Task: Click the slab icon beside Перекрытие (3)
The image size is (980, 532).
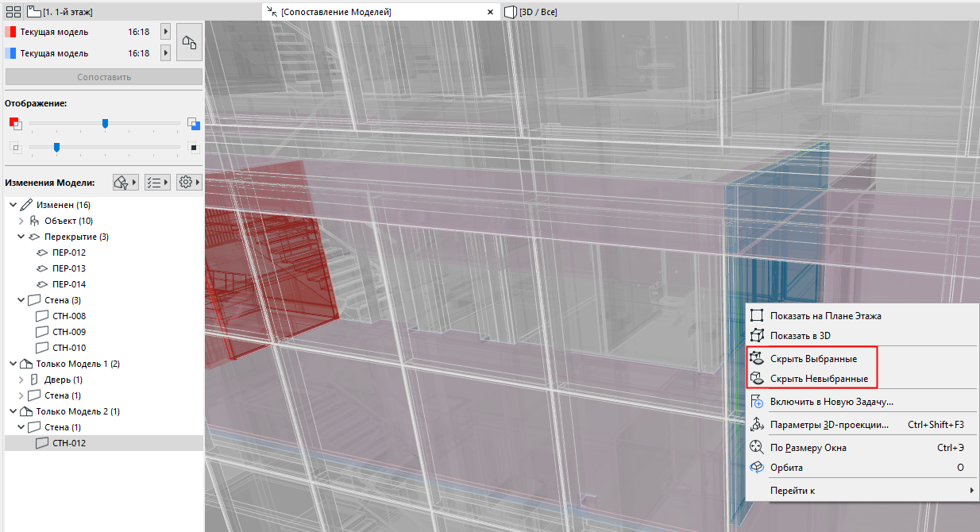Action: (34, 237)
